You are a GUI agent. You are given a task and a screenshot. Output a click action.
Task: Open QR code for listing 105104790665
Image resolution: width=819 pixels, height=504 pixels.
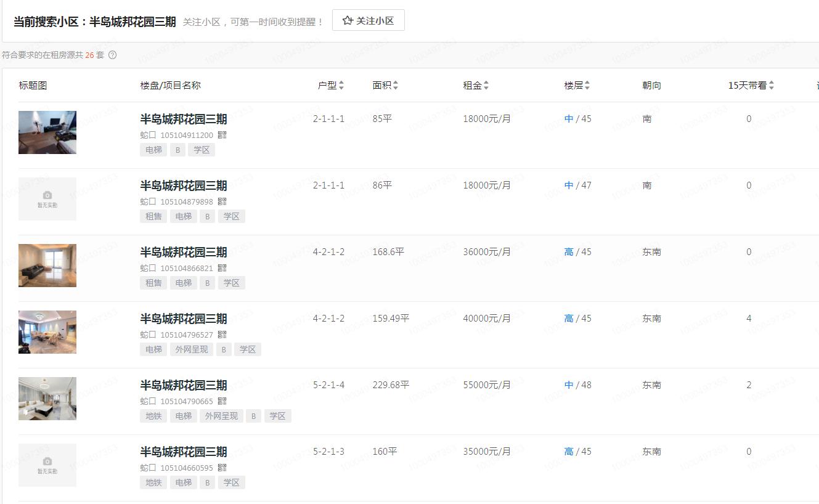222,401
